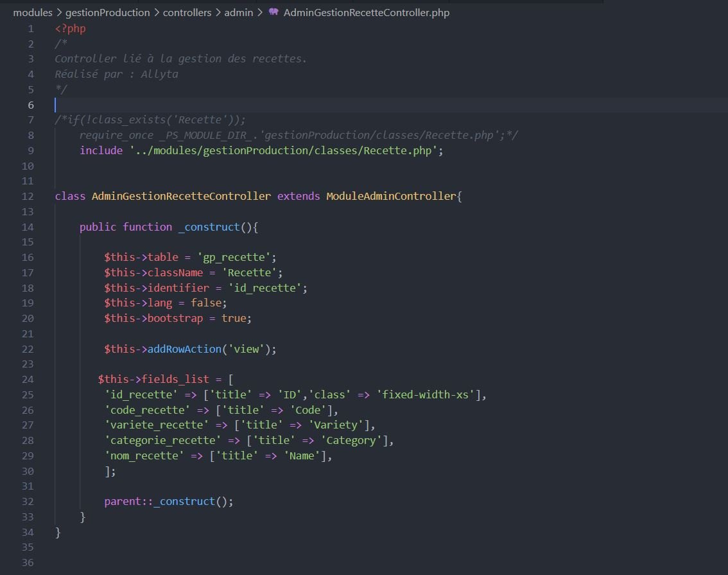Click AdminGestionRecetteController.php in breadcrumb
Viewport: 728px width, 575px height.
pyautogui.click(x=367, y=13)
